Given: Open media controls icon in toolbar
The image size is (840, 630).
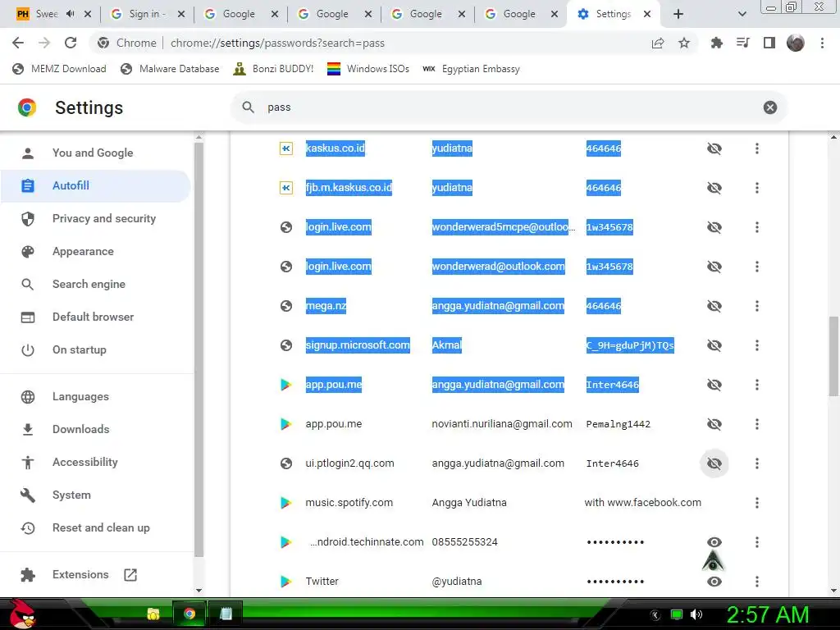Looking at the screenshot, I should tap(742, 43).
